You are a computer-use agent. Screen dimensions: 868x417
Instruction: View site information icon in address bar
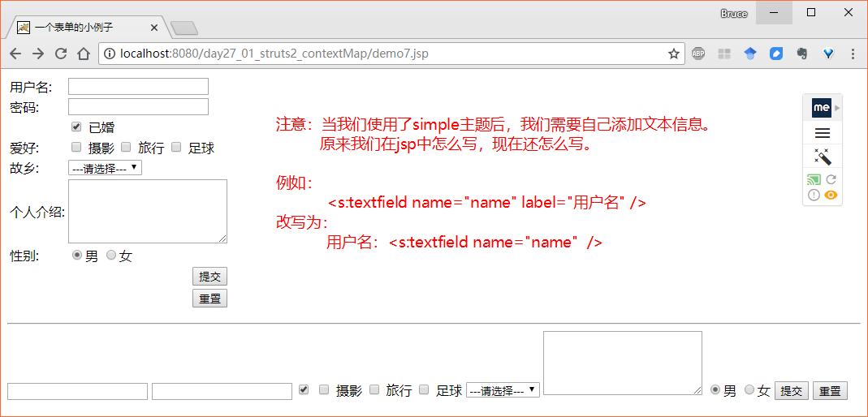110,54
